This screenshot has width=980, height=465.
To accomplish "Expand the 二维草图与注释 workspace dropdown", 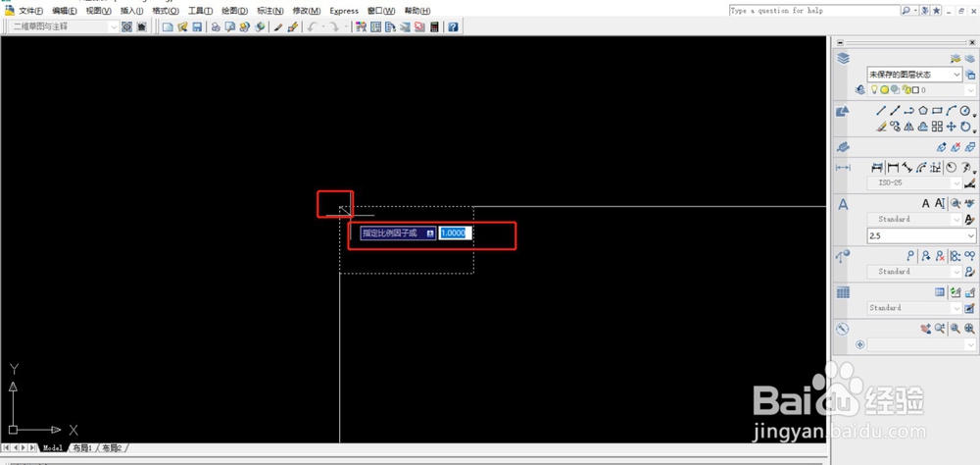I will point(113,26).
